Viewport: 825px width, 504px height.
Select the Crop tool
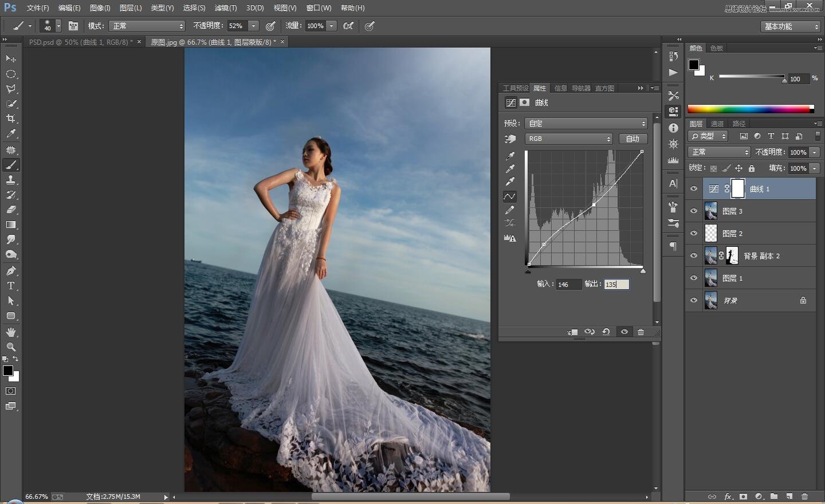(x=11, y=119)
